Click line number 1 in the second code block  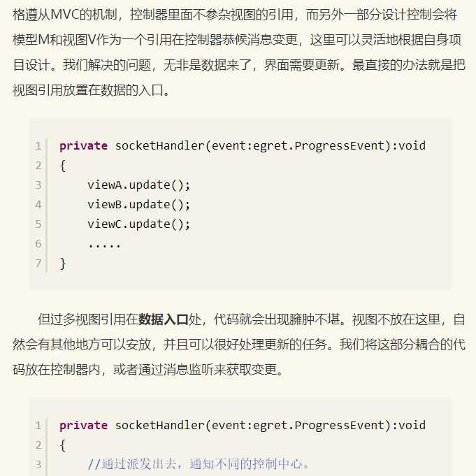point(38,426)
